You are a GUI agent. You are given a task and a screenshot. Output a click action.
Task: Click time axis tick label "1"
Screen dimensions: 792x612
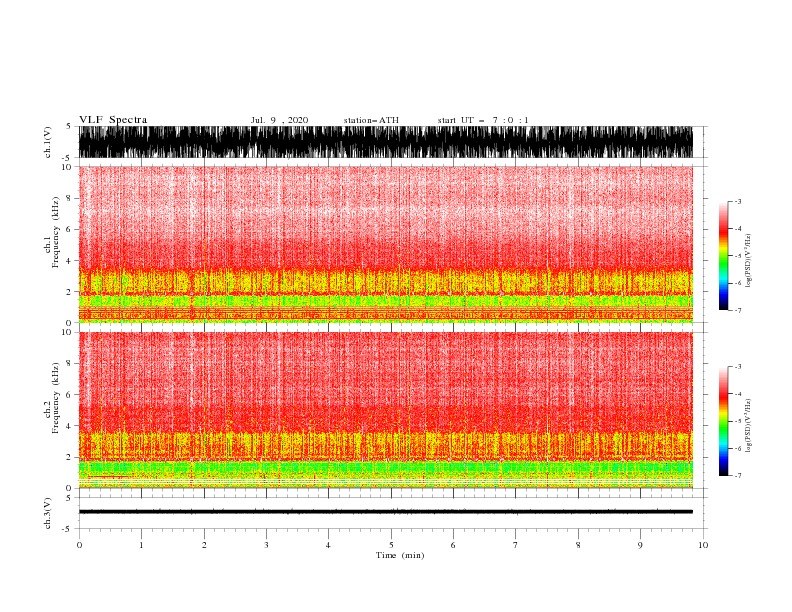click(141, 545)
